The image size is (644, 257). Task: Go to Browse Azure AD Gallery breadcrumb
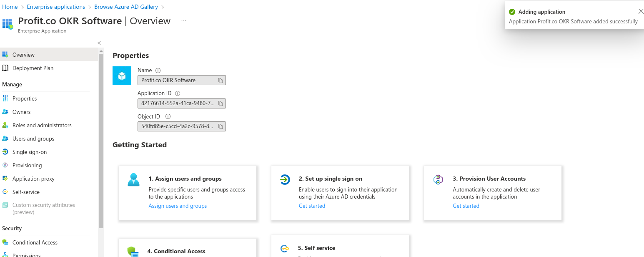(x=126, y=7)
